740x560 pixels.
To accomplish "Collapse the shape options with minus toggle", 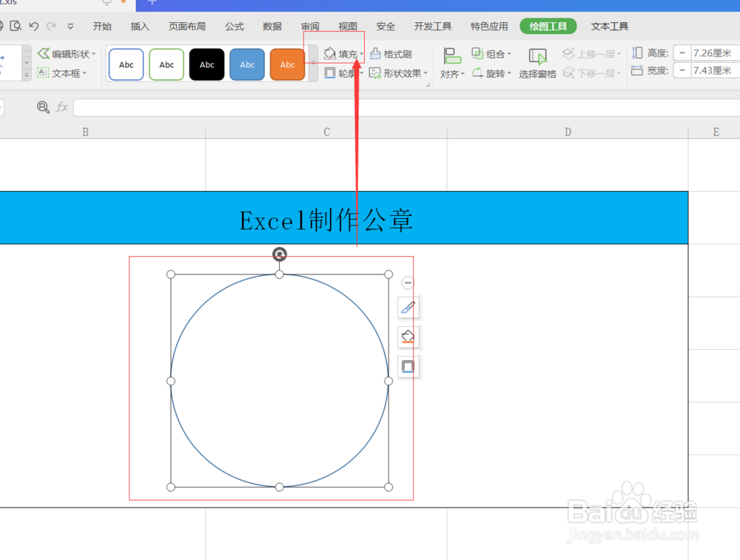I will (408, 282).
